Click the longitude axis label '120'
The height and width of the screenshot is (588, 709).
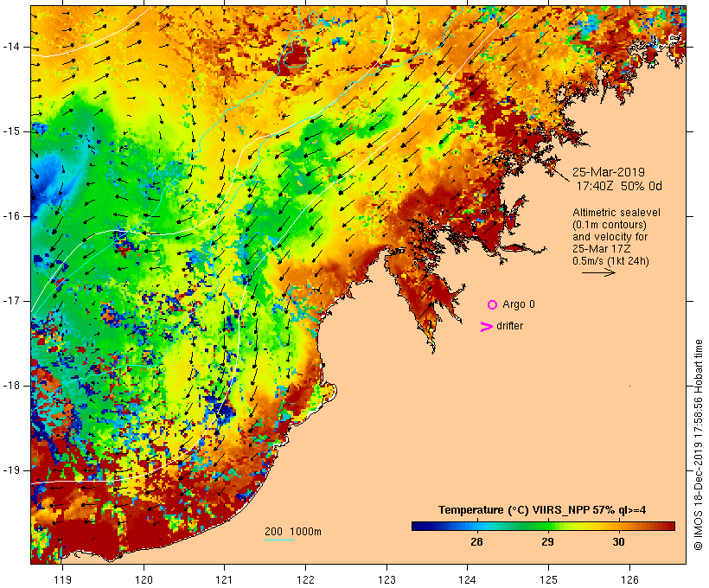(x=144, y=579)
